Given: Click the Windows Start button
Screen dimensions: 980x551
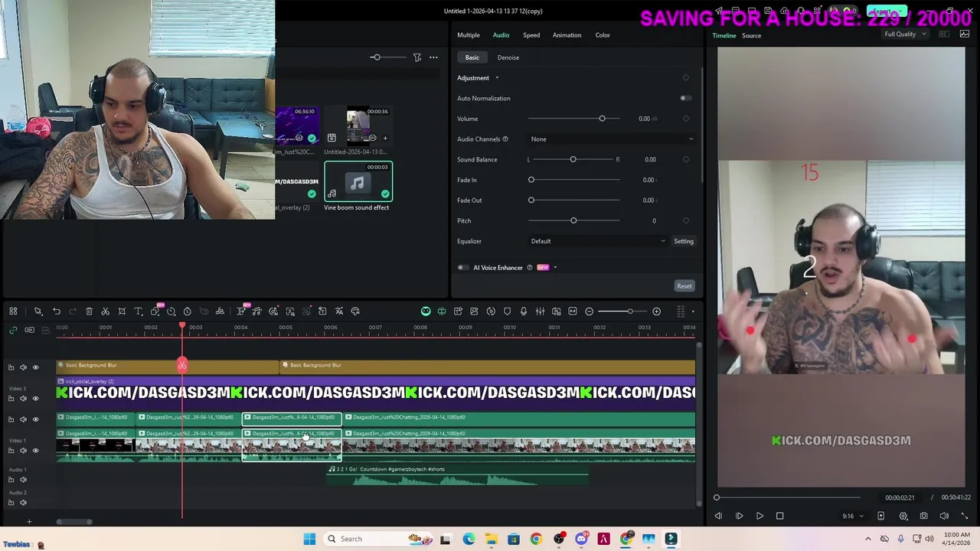Looking at the screenshot, I should 309,539.
